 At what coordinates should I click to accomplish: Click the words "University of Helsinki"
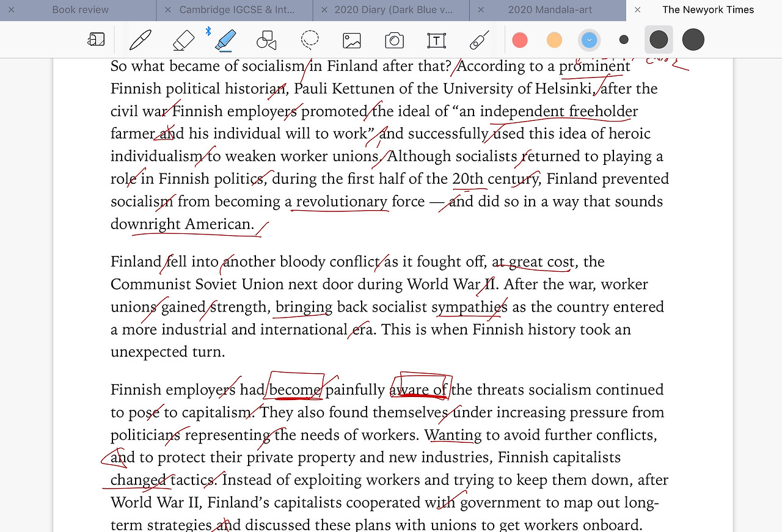point(517,89)
